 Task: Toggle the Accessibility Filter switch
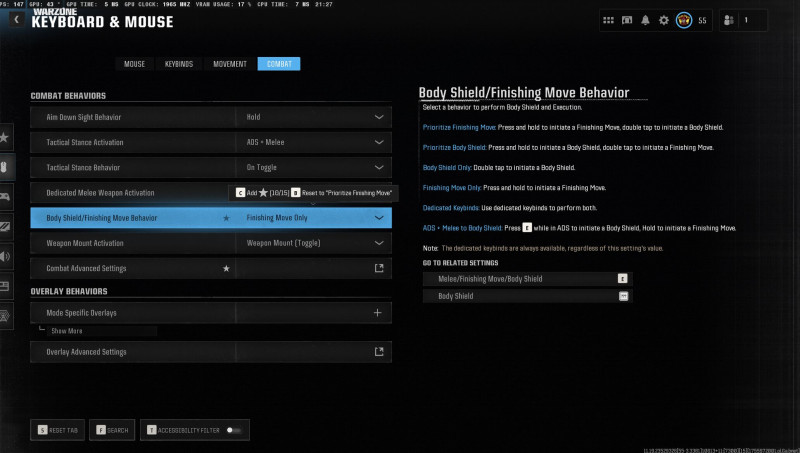click(234, 430)
